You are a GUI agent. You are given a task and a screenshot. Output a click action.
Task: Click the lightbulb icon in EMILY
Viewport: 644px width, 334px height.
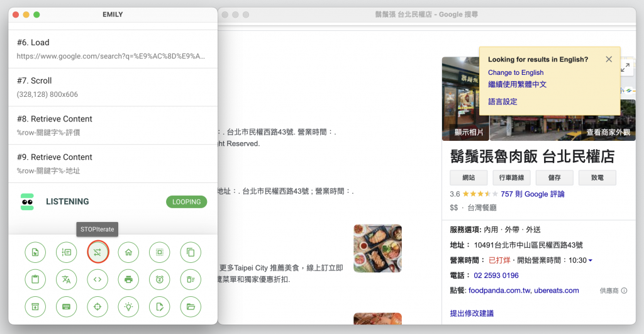point(128,306)
